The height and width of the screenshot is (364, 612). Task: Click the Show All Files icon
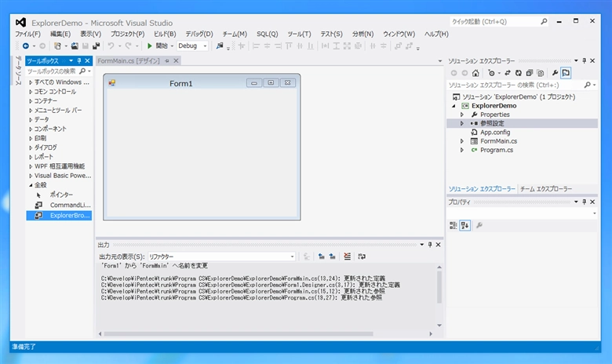[x=540, y=73]
